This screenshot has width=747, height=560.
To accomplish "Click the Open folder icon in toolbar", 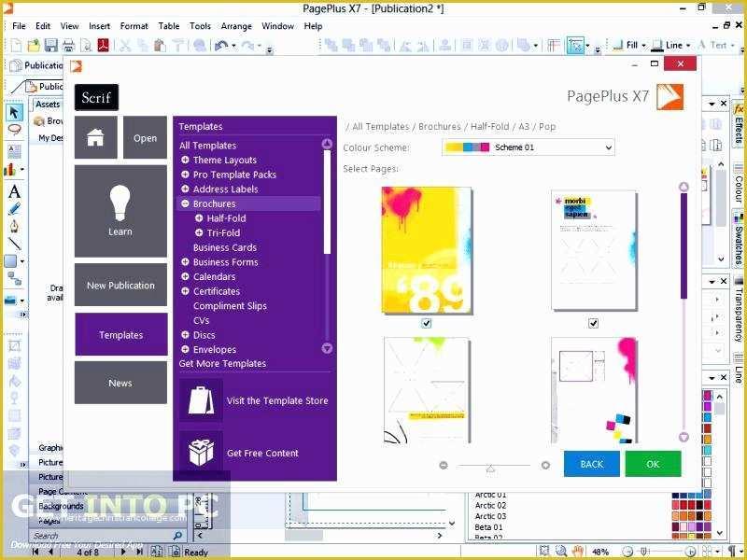I will click(x=34, y=45).
